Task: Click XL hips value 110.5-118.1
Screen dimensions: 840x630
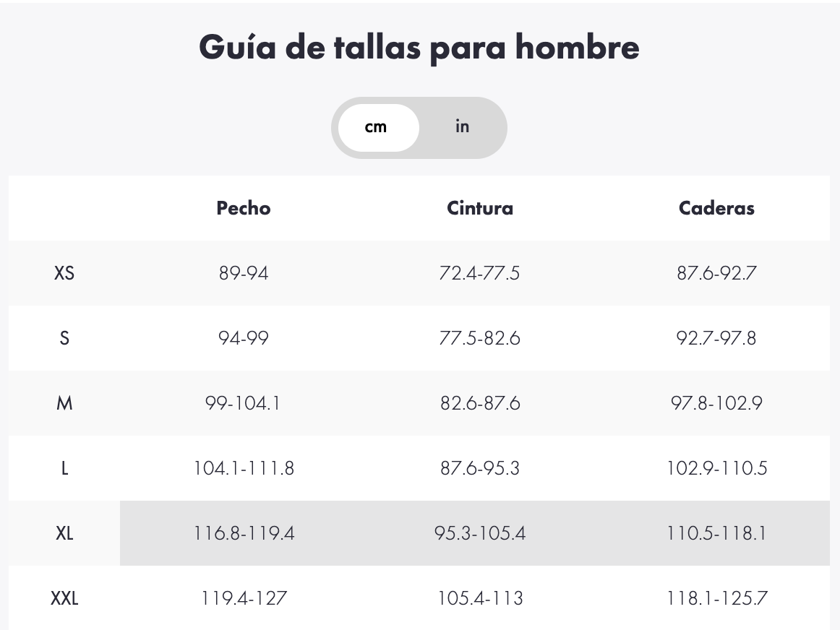Action: click(x=716, y=533)
